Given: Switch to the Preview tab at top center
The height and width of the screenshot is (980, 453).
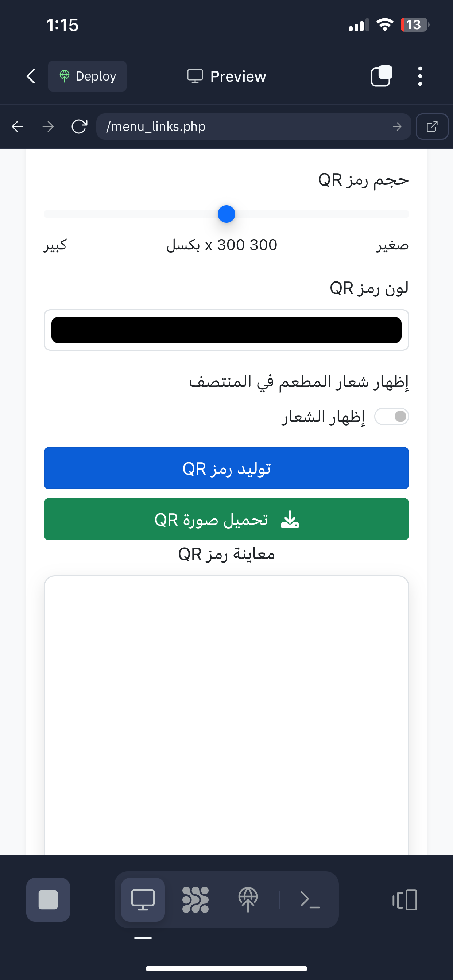Looking at the screenshot, I should click(226, 76).
